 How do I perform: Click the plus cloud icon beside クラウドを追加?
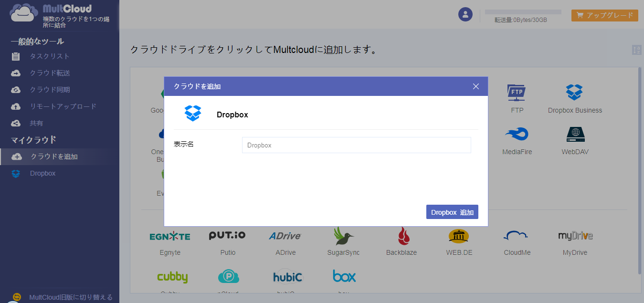point(17,157)
